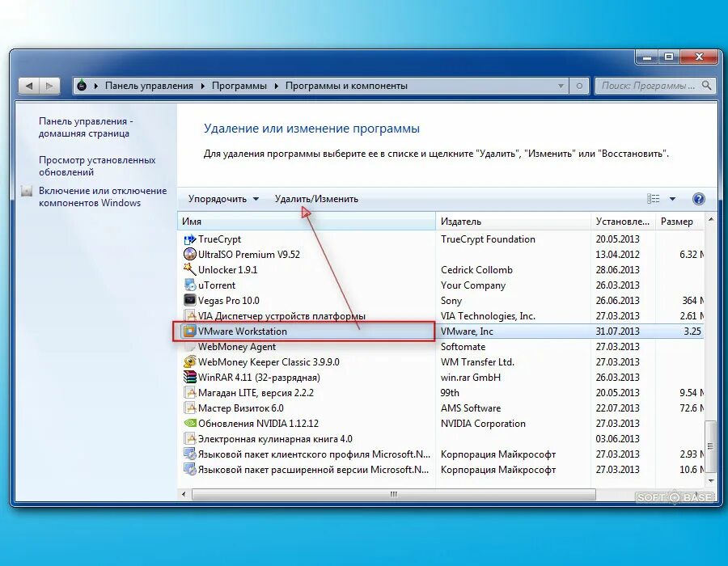Click the search Программы field
Viewport: 728px width, 566px height.
[647, 85]
